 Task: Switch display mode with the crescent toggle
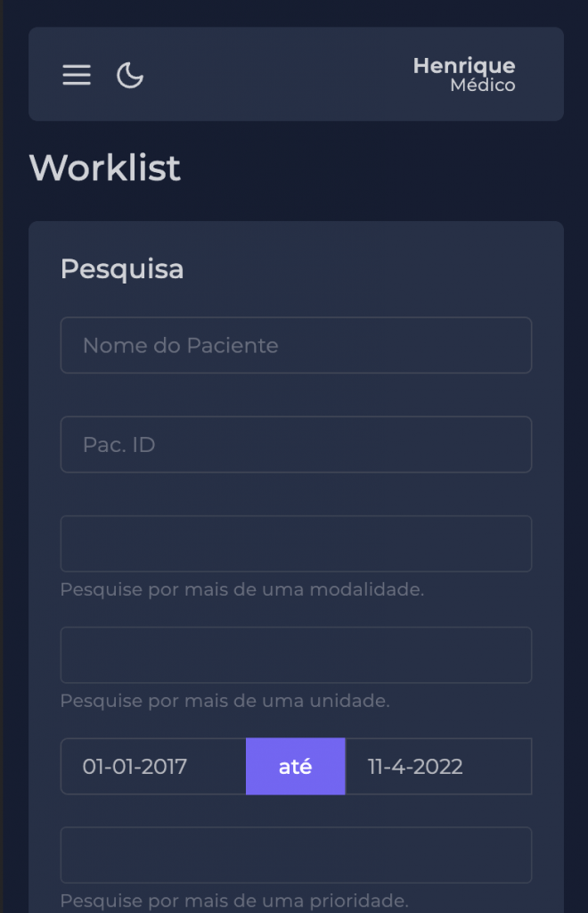coord(130,77)
